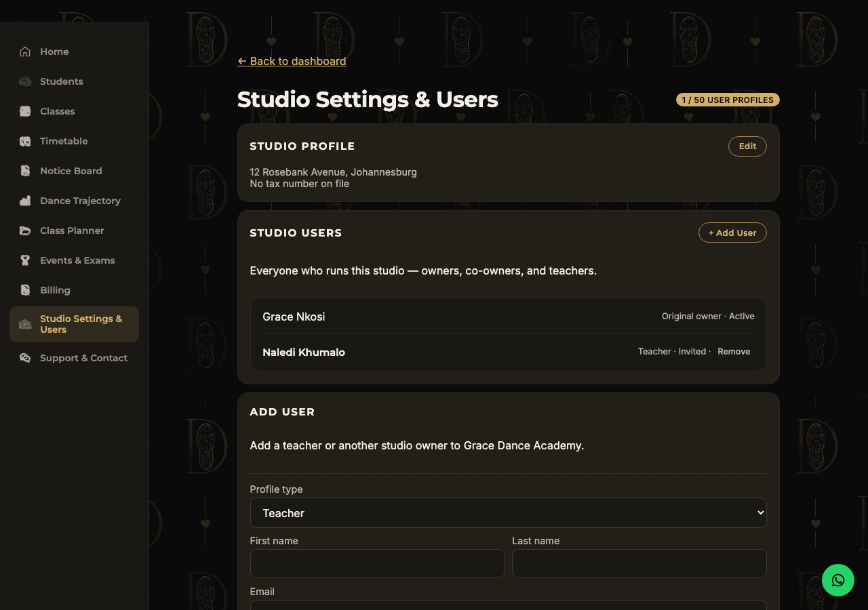
Task: Click the Notice Board sidebar icon
Action: click(x=25, y=171)
